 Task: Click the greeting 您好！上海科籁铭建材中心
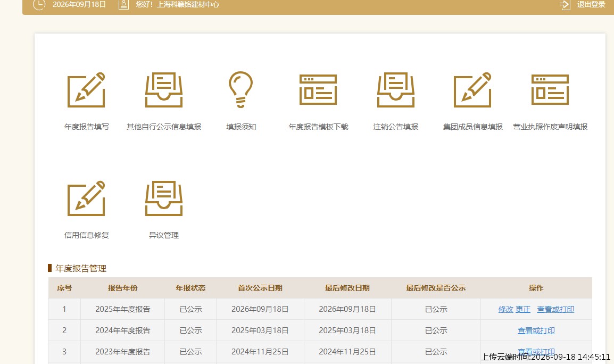[177, 5]
